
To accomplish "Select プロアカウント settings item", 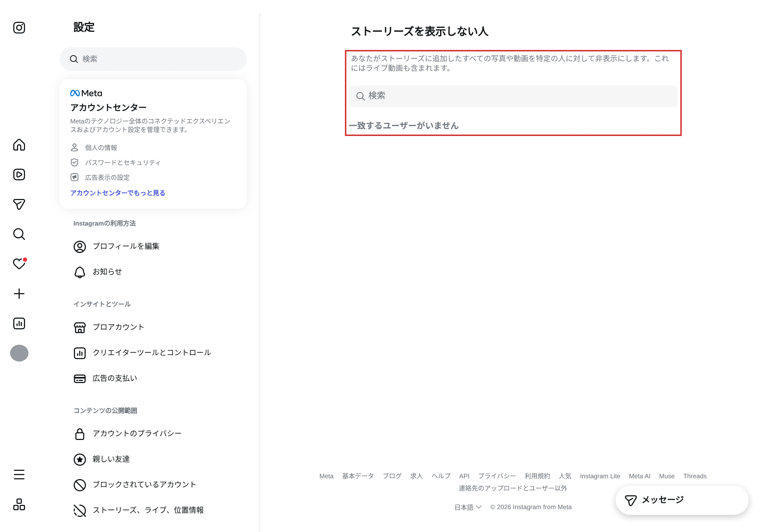I will (x=153, y=327).
